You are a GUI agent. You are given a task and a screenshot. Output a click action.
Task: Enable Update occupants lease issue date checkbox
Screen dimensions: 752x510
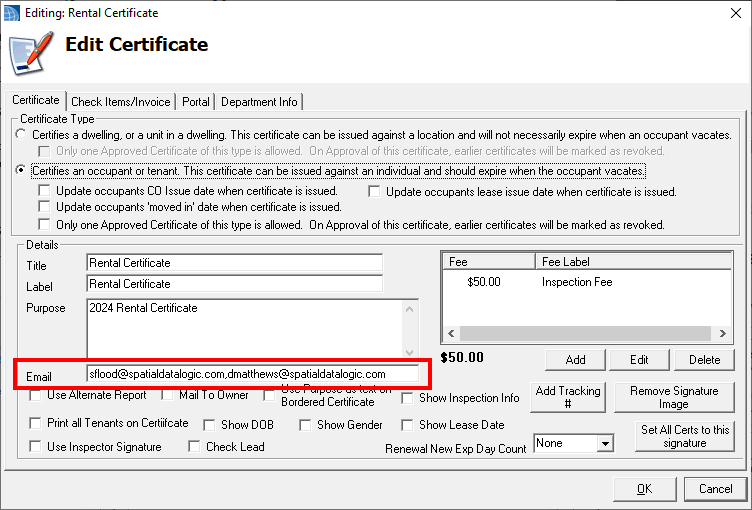click(374, 191)
